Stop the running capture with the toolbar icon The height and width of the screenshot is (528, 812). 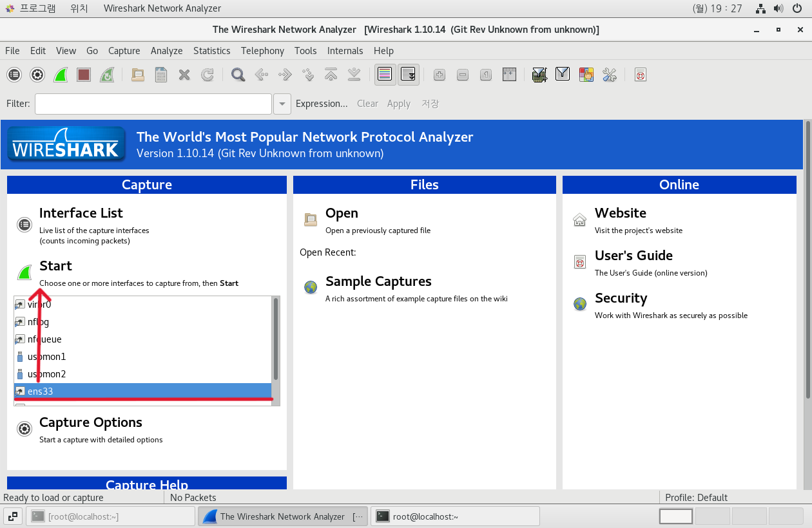[84, 75]
